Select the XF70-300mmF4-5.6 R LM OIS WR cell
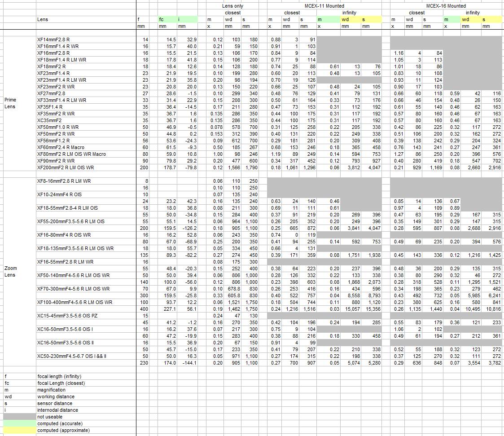 (x=86, y=289)
